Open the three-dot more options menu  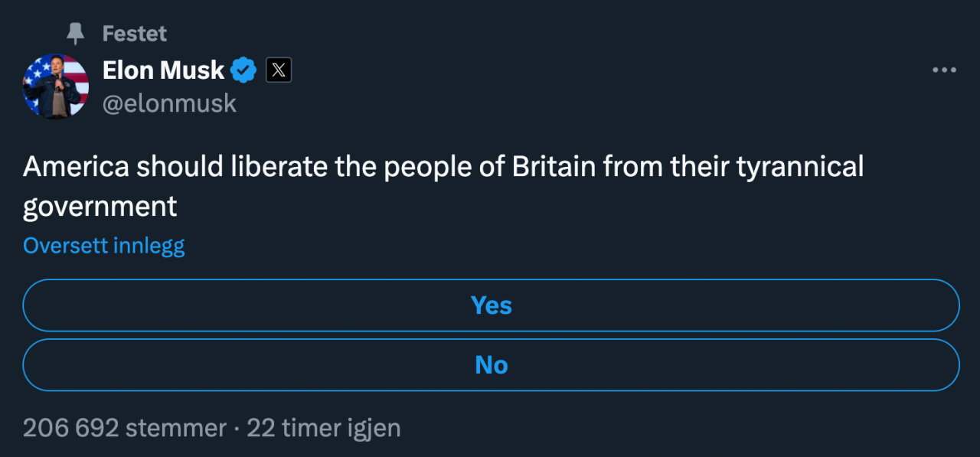tap(944, 70)
